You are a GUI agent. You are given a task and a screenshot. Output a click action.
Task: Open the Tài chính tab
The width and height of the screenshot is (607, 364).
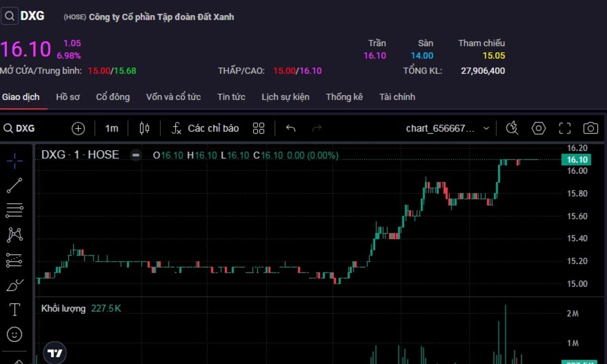point(397,97)
